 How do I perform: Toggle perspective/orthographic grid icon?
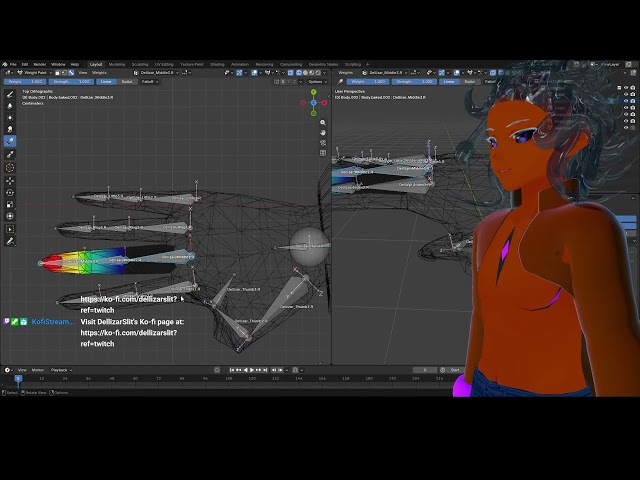tap(323, 153)
